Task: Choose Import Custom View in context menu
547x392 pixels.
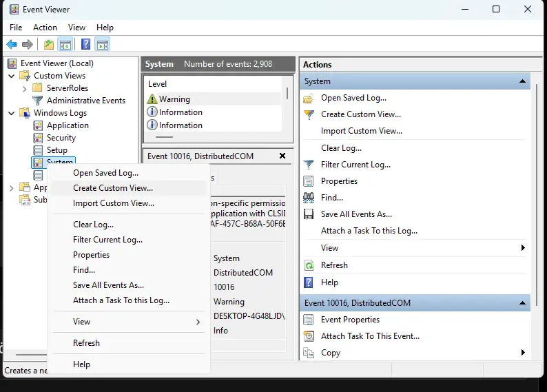Action: (129, 203)
